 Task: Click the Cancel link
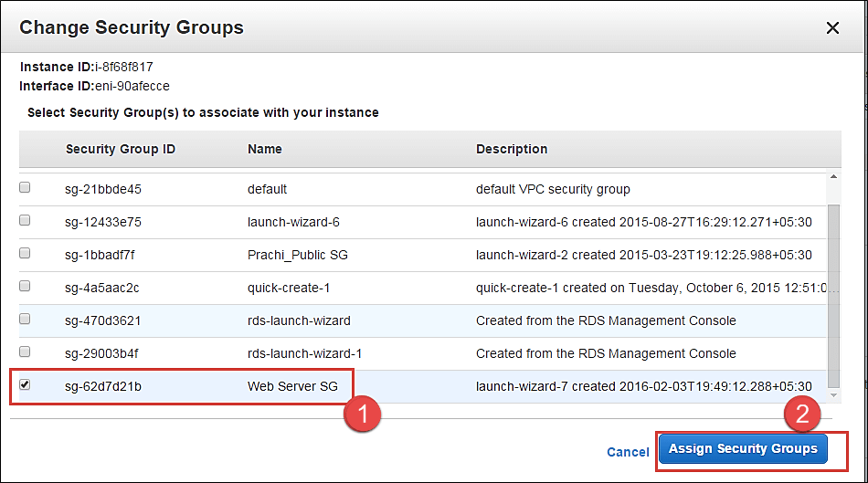point(628,452)
